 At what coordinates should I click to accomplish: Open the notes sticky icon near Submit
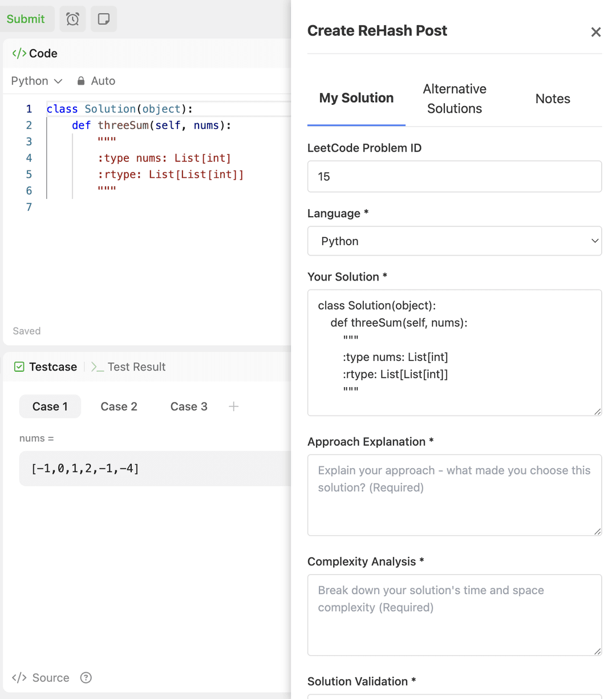[103, 19]
